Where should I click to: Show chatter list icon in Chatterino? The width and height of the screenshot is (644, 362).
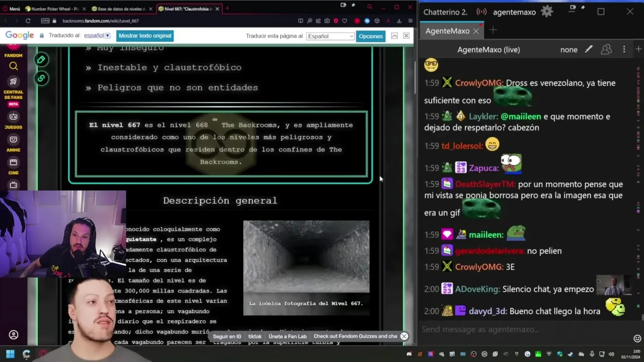pos(606,49)
